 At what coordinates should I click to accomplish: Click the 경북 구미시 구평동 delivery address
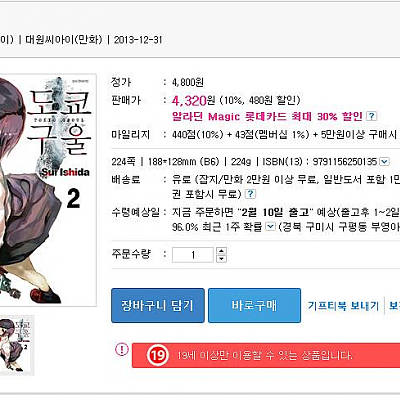tap(341, 227)
